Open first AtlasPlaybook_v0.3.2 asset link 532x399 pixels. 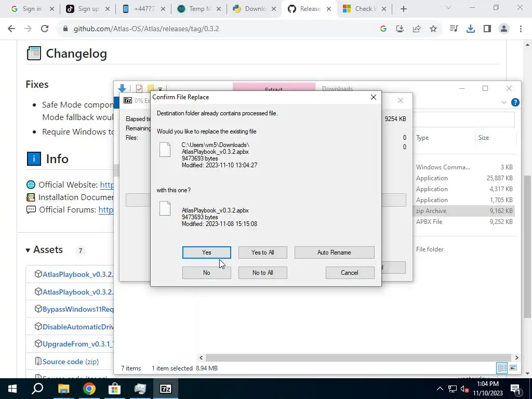pos(78,274)
